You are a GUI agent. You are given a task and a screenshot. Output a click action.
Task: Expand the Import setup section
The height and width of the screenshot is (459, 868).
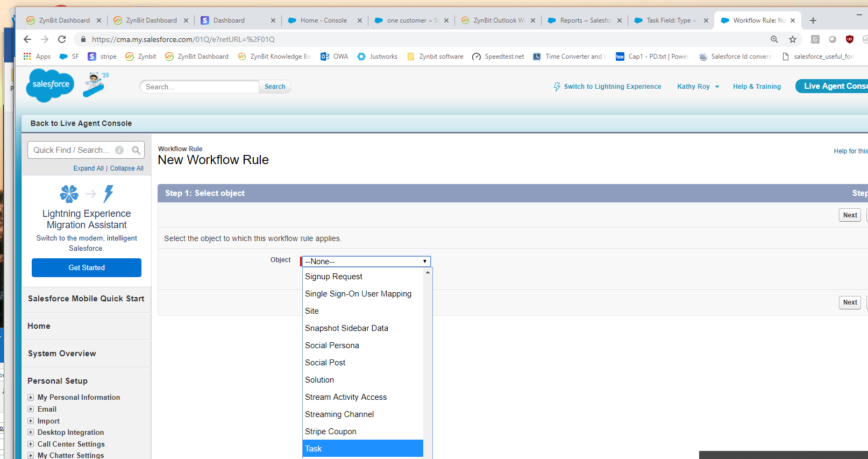pyautogui.click(x=31, y=421)
